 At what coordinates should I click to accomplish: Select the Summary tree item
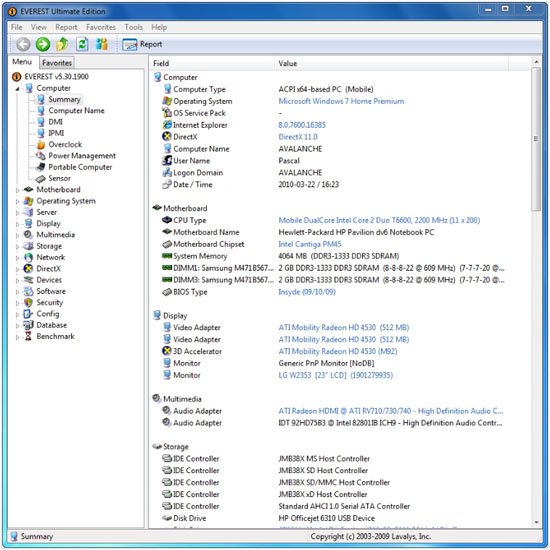tap(64, 99)
